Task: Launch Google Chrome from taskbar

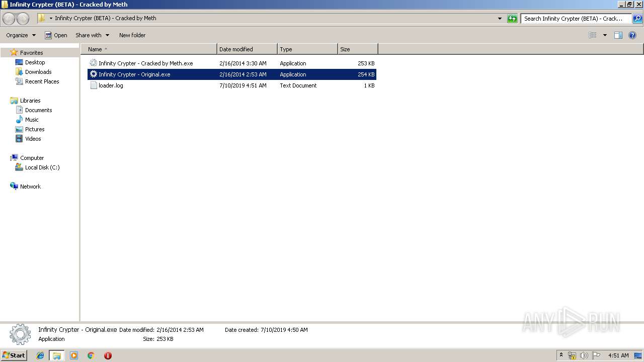Action: (x=91, y=355)
